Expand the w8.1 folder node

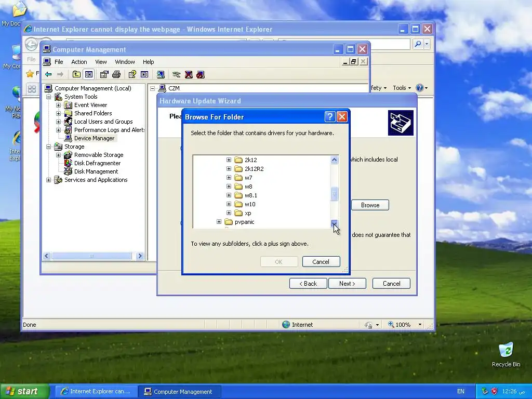229,195
